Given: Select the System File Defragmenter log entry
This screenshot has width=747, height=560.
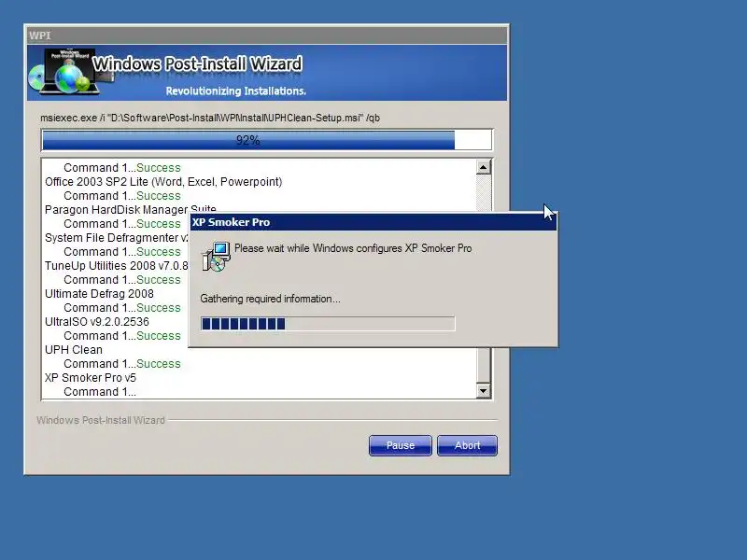Looking at the screenshot, I should click(x=116, y=238).
